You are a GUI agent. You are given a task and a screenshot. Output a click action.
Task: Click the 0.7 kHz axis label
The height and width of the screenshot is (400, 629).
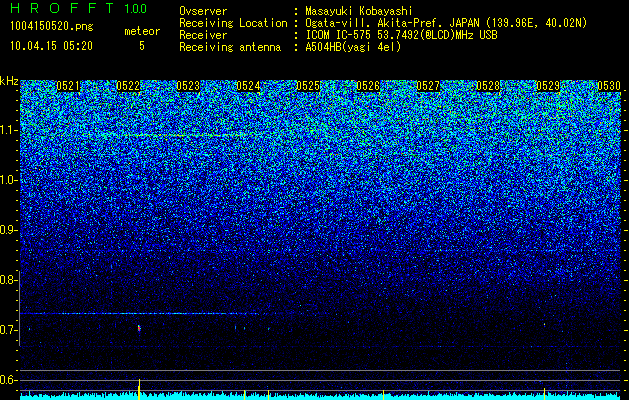click(9, 330)
